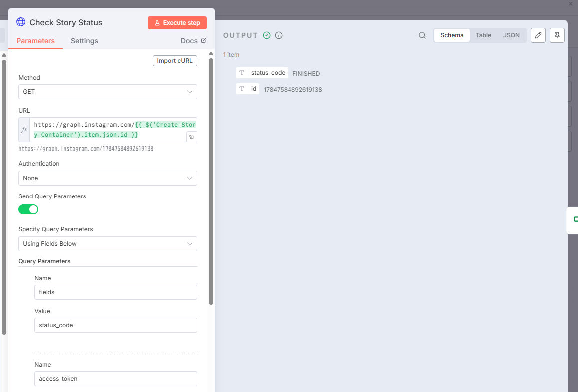Switch output view to Table
This screenshot has height=392, width=578.
tap(483, 35)
